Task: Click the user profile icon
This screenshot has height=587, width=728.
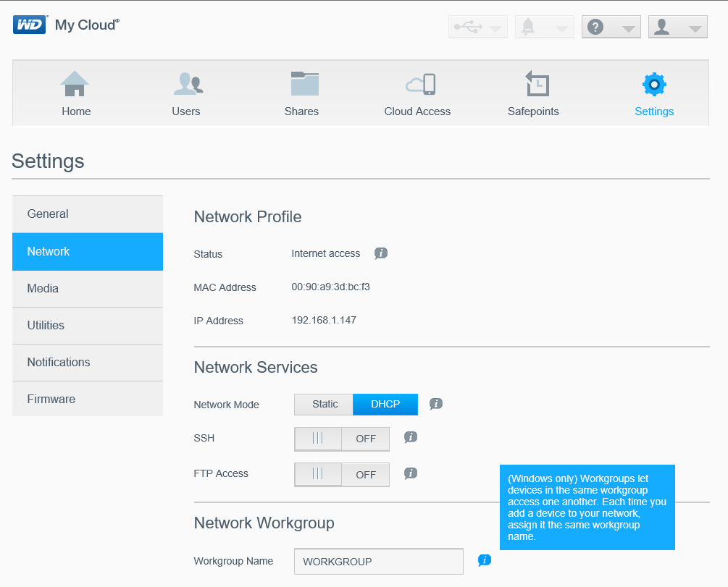Action: [x=661, y=27]
